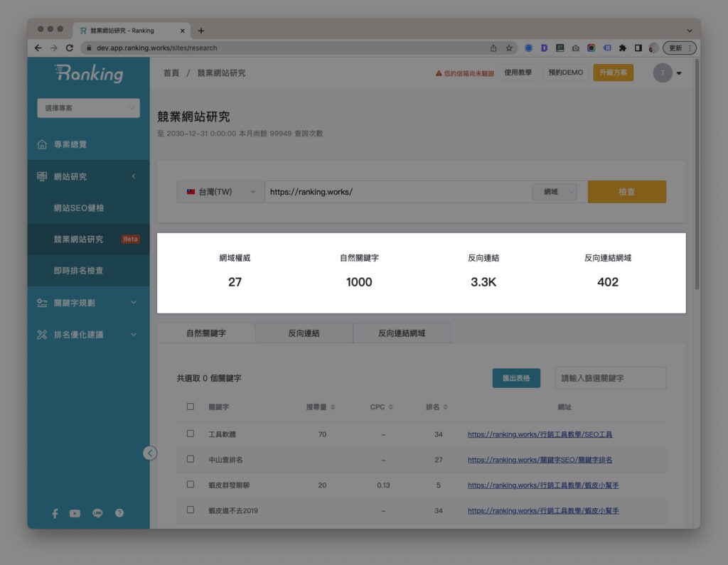Check the 蝦皮群發聊聊 row checkbox

pyautogui.click(x=191, y=484)
